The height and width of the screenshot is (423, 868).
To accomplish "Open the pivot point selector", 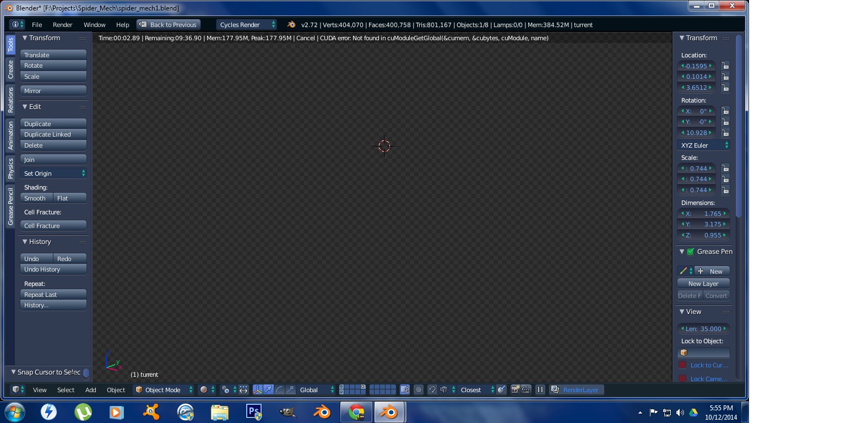I will click(x=229, y=390).
